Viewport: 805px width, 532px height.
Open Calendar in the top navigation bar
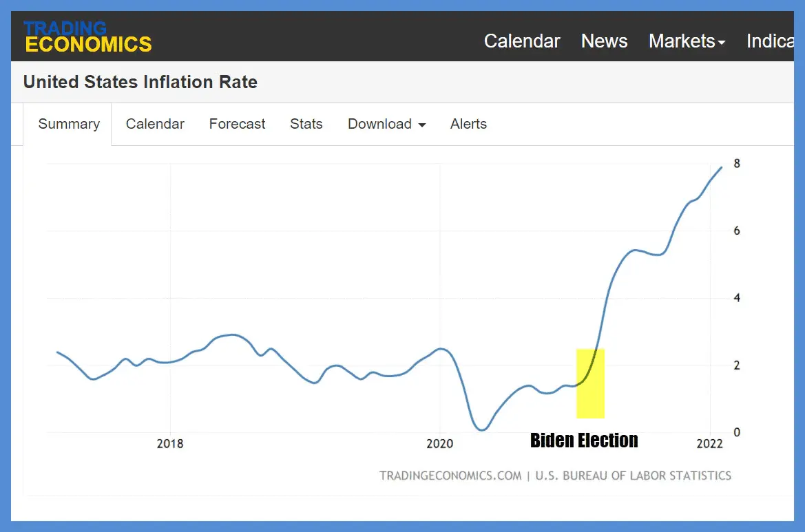(522, 41)
